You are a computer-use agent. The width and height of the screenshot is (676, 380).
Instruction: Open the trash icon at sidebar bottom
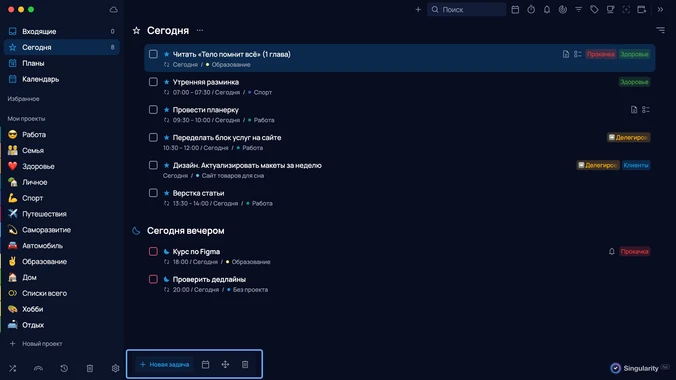pyautogui.click(x=90, y=368)
